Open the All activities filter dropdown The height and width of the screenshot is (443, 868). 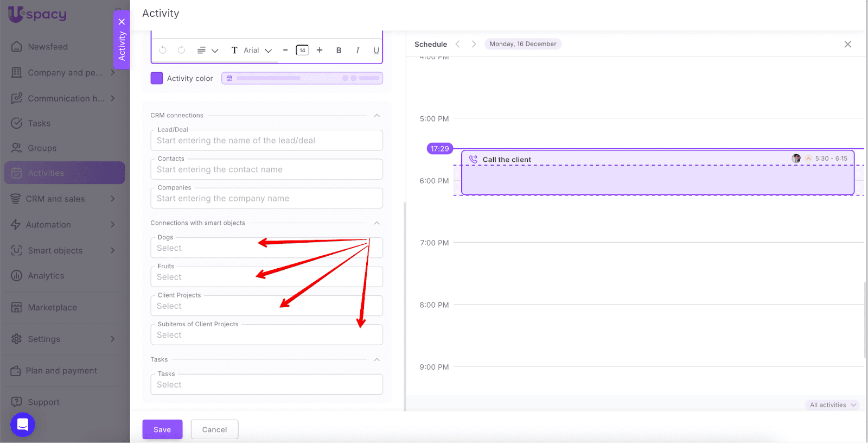[832, 405]
